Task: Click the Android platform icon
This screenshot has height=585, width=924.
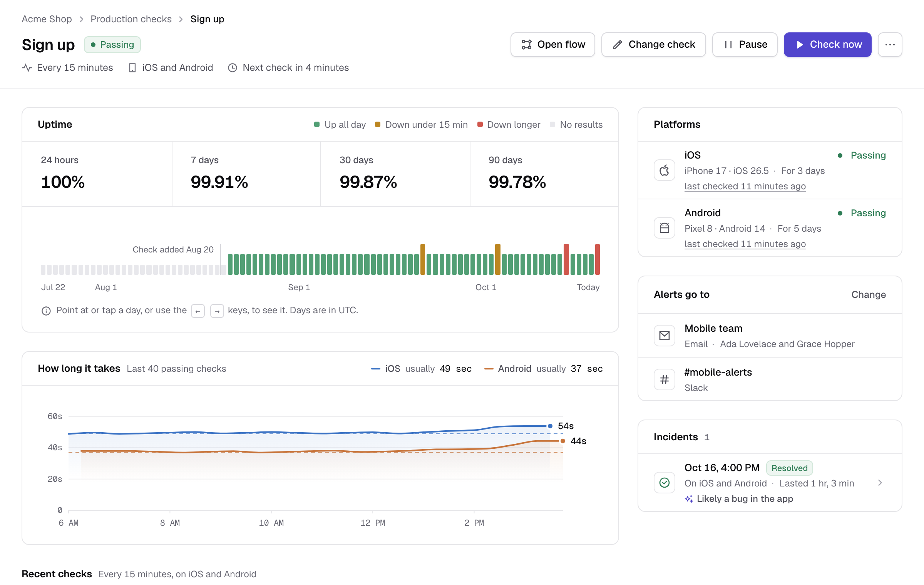Action: pos(665,228)
